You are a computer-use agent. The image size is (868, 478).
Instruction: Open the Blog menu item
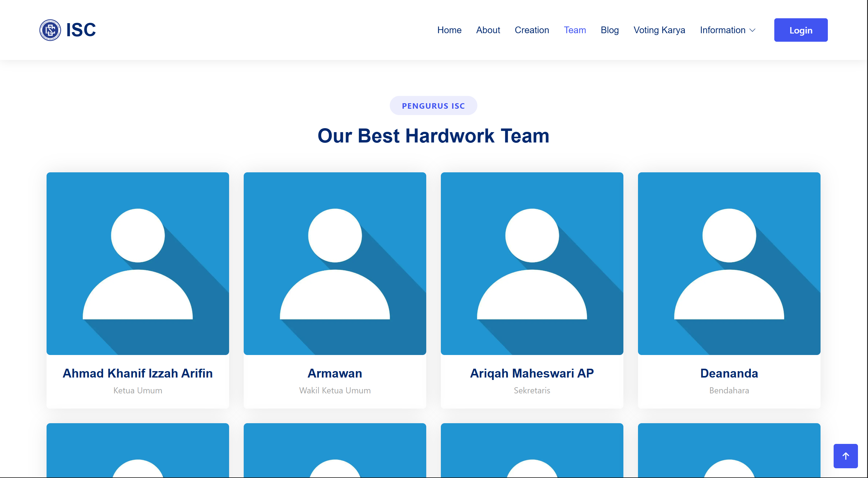[610, 30]
